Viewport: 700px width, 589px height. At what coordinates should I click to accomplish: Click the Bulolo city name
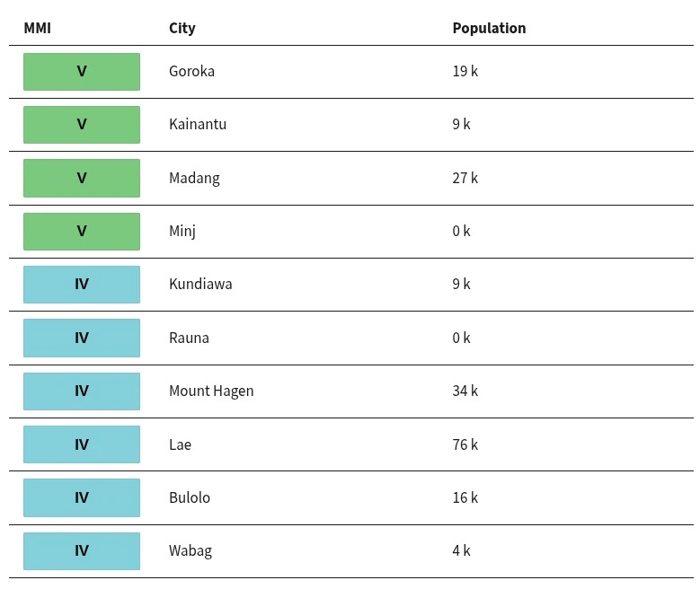coord(190,497)
